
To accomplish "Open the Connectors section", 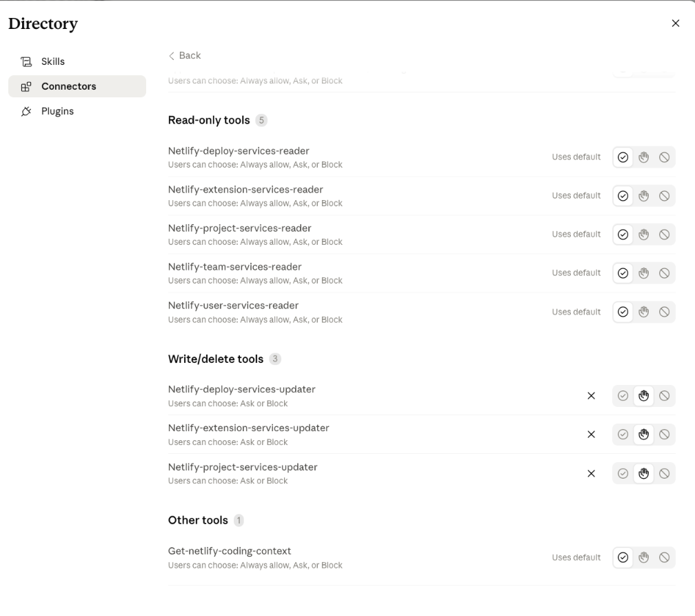I will pos(77,86).
